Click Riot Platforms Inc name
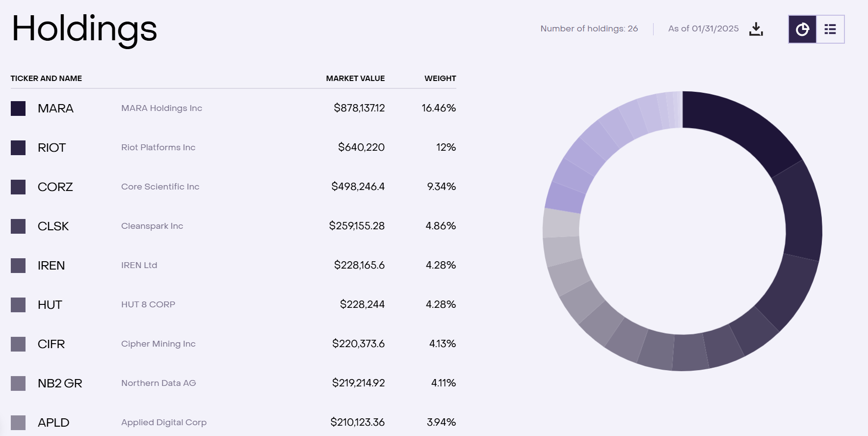868x436 pixels. coord(158,147)
